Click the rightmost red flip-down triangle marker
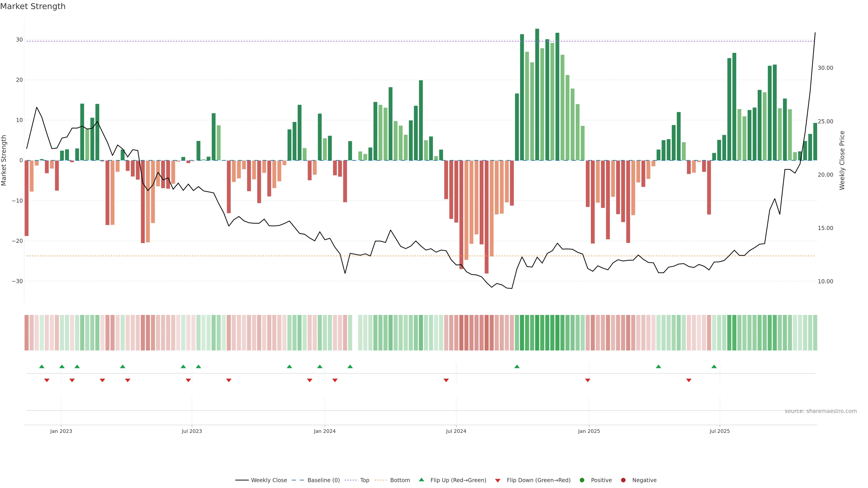This screenshot has height=488, width=868. tap(689, 380)
